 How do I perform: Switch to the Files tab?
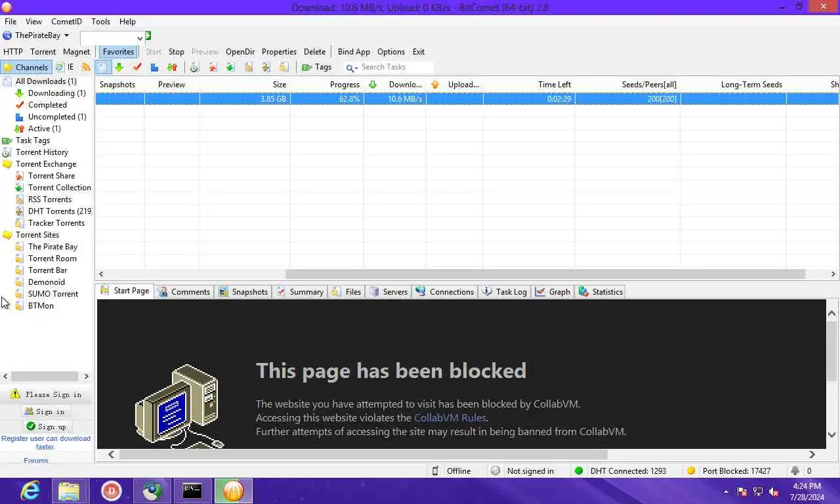pos(346,291)
